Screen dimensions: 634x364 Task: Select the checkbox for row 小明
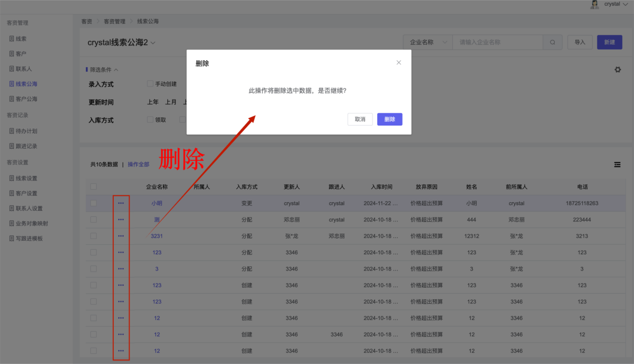(x=94, y=203)
